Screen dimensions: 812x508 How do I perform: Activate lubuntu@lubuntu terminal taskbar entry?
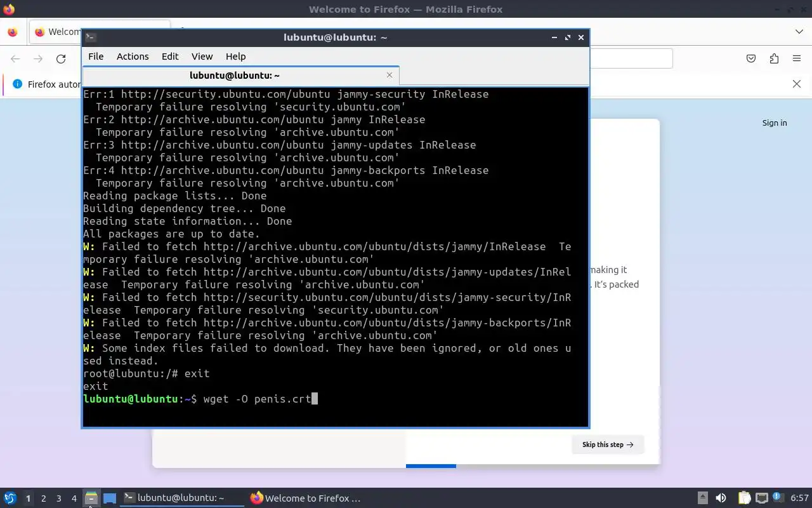tap(182, 498)
